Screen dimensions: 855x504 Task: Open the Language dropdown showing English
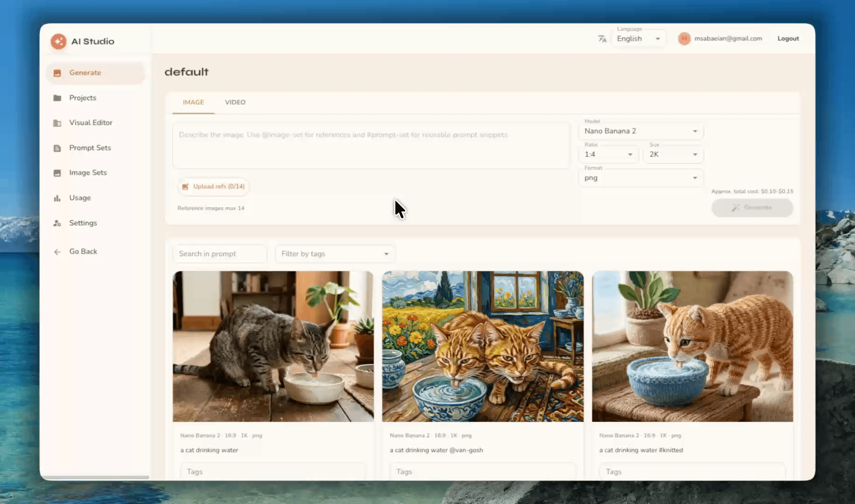click(x=638, y=39)
